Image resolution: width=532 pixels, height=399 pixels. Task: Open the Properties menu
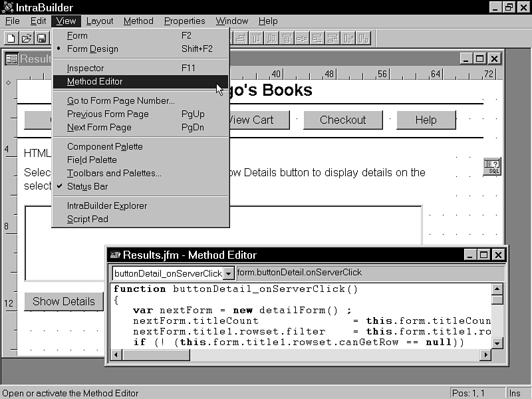click(x=184, y=21)
